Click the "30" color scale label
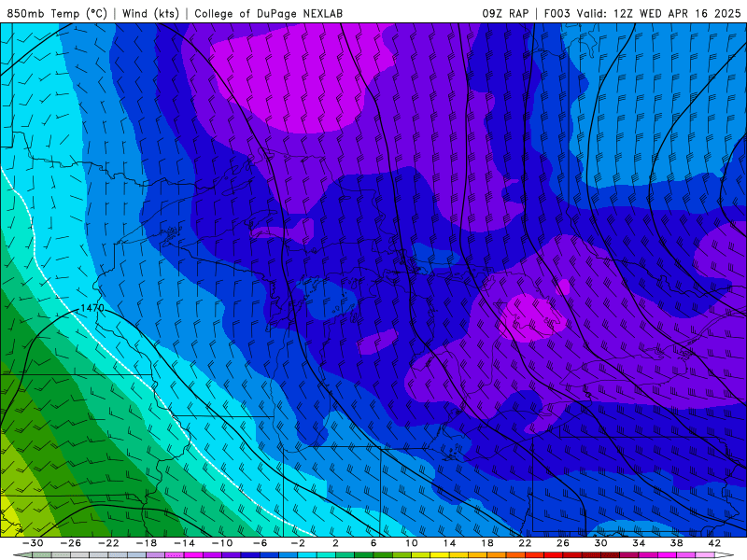 pyautogui.click(x=600, y=543)
